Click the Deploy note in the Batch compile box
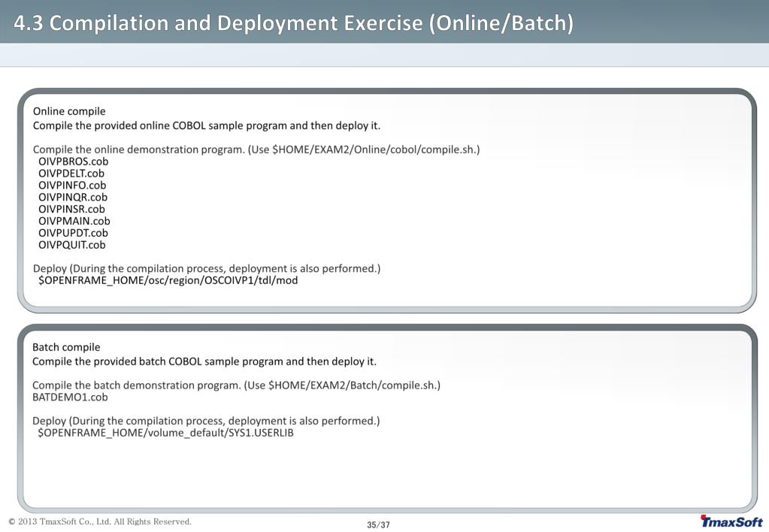769x532 pixels. 206,421
